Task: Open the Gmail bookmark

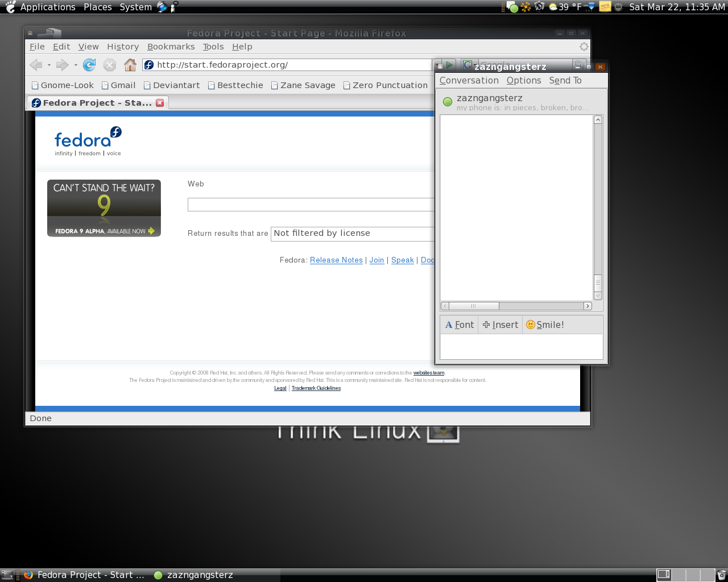Action: coord(118,85)
